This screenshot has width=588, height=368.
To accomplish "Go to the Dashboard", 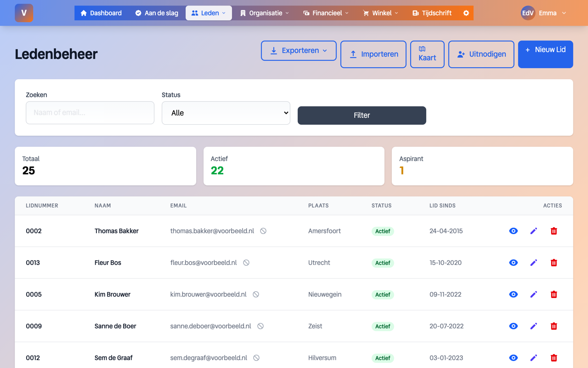I will [101, 13].
